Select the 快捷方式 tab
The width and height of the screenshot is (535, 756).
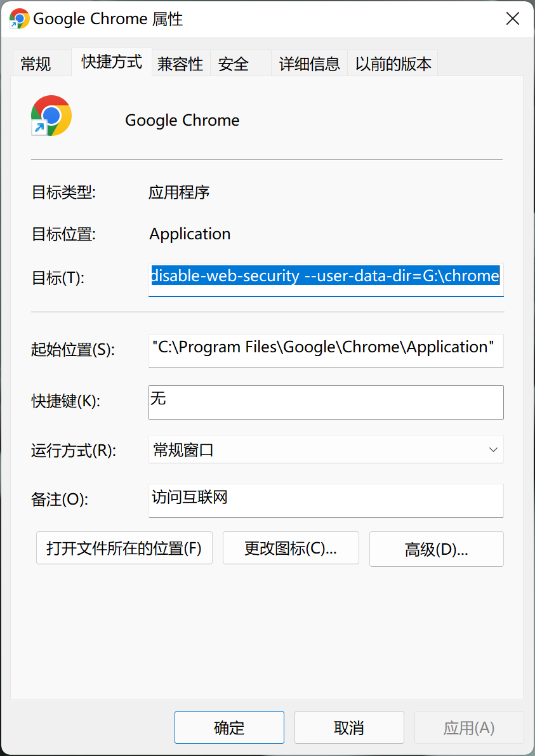(112, 62)
